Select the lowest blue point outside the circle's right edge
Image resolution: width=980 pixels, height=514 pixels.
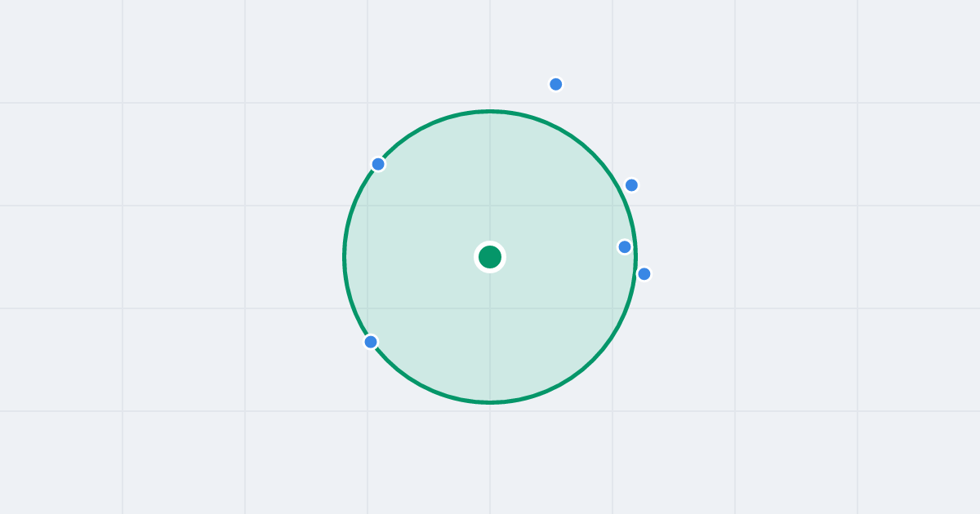[644, 274]
